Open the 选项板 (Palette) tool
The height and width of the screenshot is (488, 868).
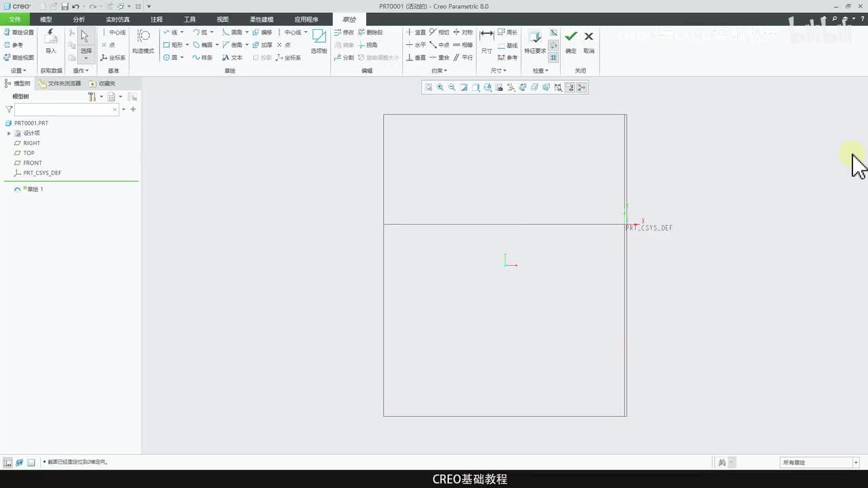[319, 42]
